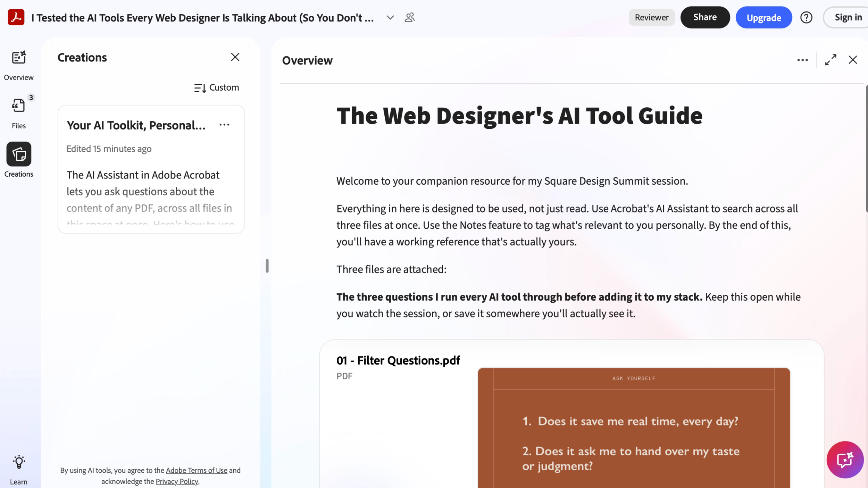
Task: Click the Overview content vertical scrollbar
Action: pos(866,149)
